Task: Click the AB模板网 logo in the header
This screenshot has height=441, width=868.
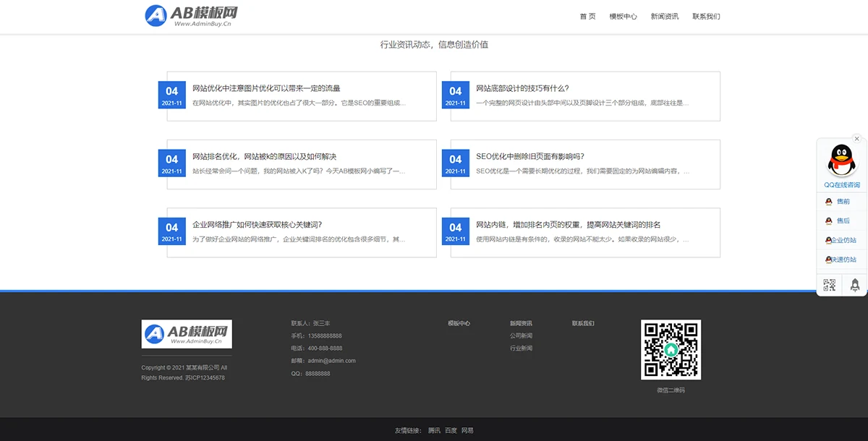Action: pyautogui.click(x=191, y=16)
